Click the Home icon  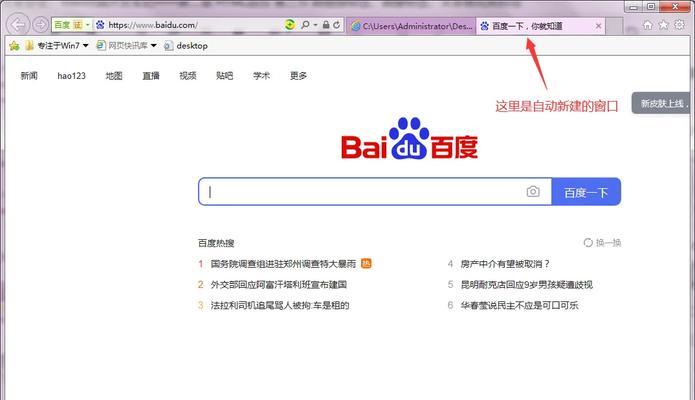pos(648,25)
